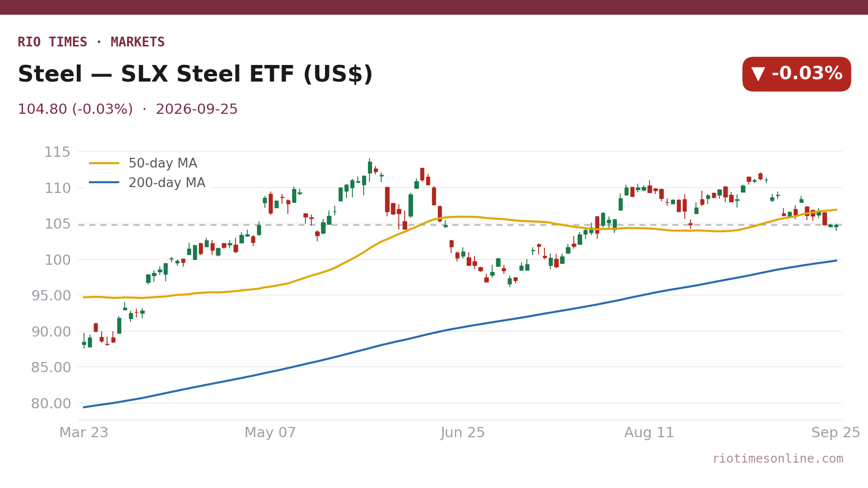
Task: Select the 50-day MA legend label
Action: click(x=163, y=163)
